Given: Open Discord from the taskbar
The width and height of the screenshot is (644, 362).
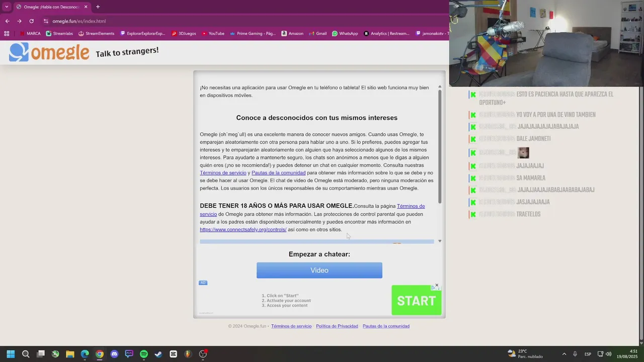Looking at the screenshot, I should pos(114,354).
